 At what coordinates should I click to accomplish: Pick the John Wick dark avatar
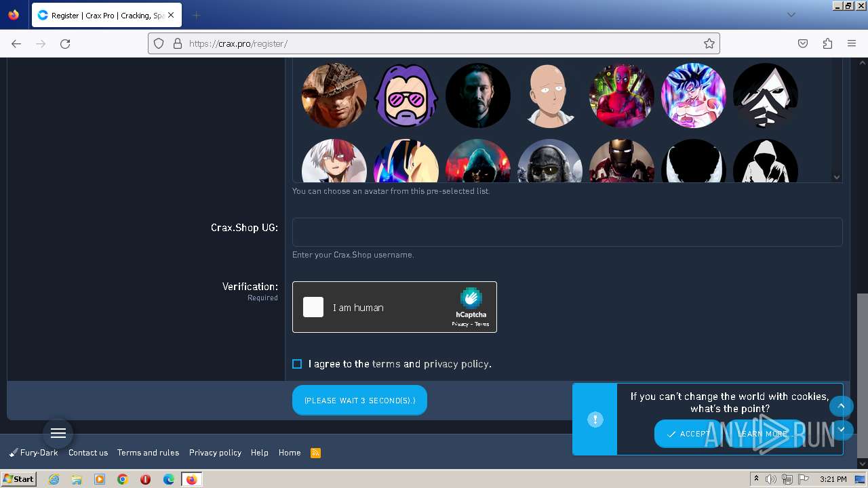478,96
